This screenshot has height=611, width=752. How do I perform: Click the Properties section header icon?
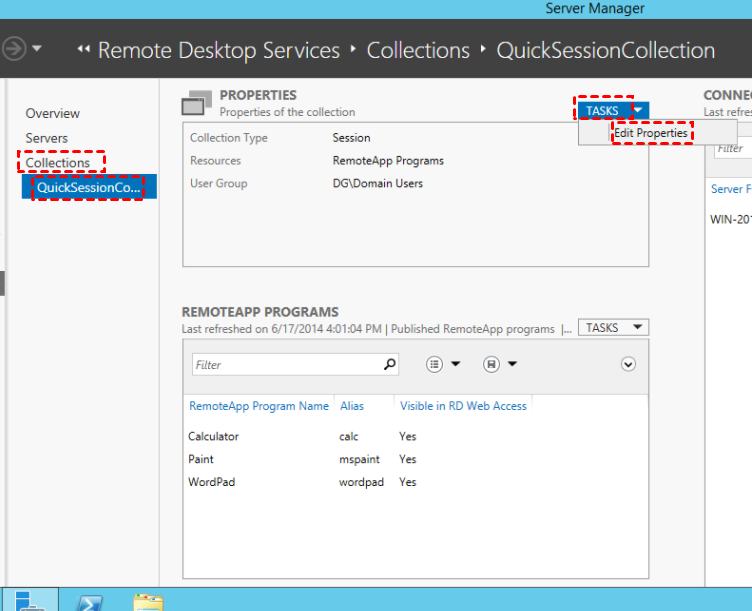[x=197, y=104]
